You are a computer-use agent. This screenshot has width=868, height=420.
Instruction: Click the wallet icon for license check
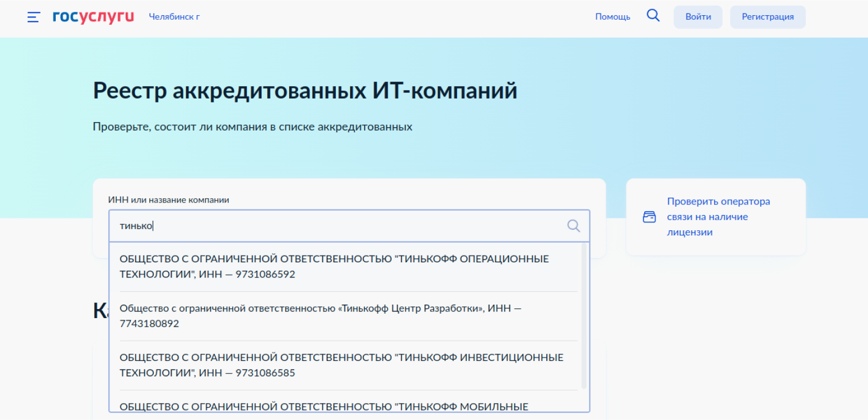[649, 217]
